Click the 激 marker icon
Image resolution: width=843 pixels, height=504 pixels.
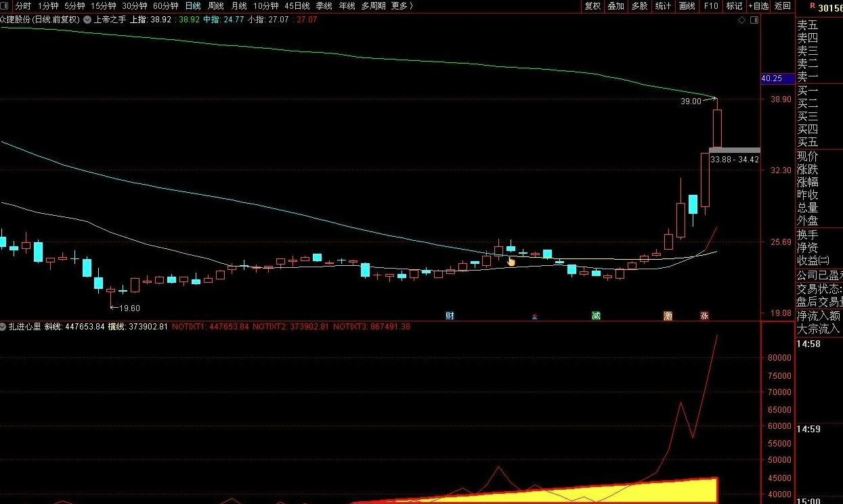[668, 316]
